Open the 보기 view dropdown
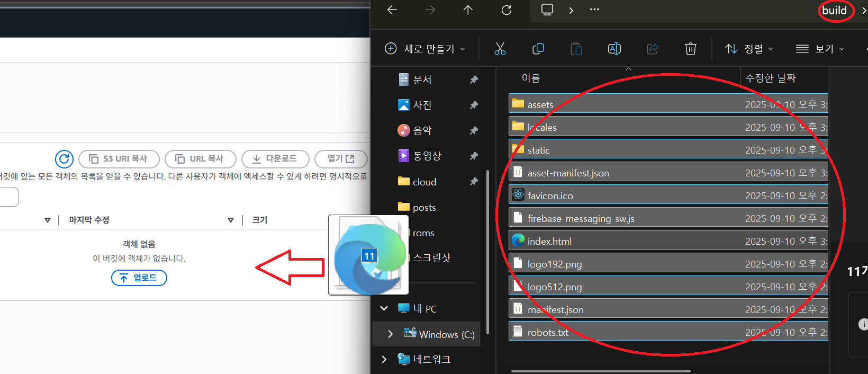Image resolution: width=868 pixels, height=374 pixels. [x=820, y=49]
